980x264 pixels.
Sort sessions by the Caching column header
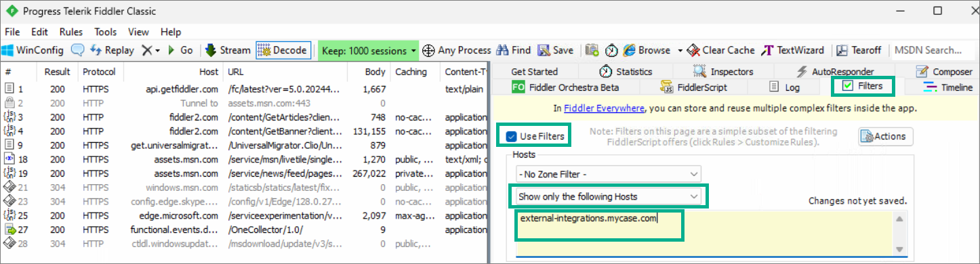point(415,72)
